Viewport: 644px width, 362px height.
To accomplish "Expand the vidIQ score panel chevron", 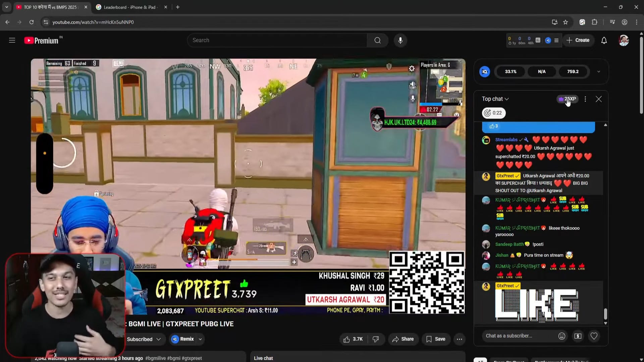I will coord(598,71).
